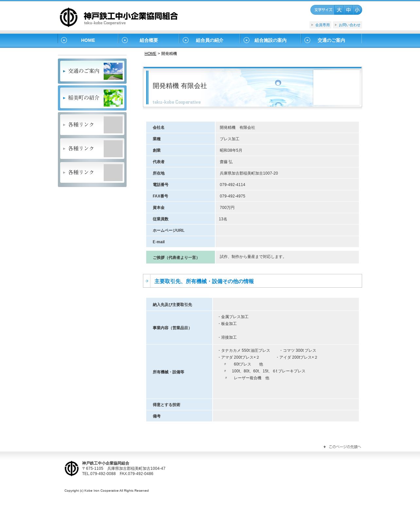Click the circle arrow icon beside nav 交通のご案内
The width and height of the screenshot is (420, 510).
[x=307, y=40]
